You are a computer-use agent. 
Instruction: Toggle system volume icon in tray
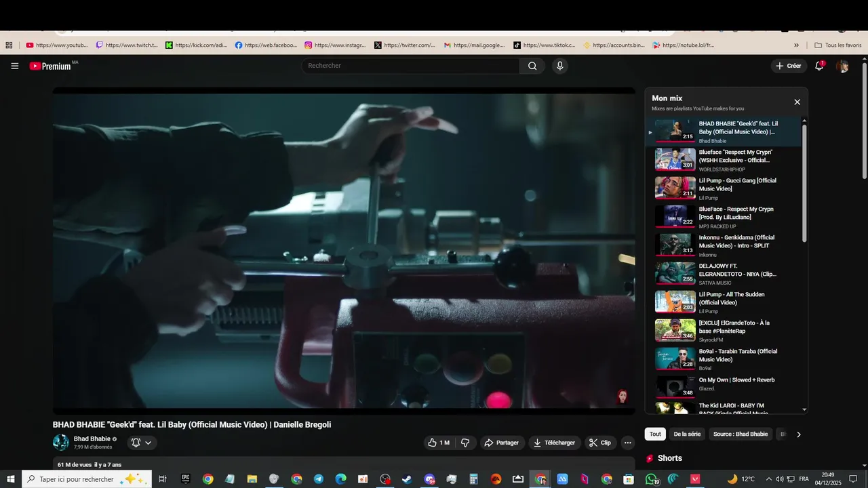pos(779,479)
